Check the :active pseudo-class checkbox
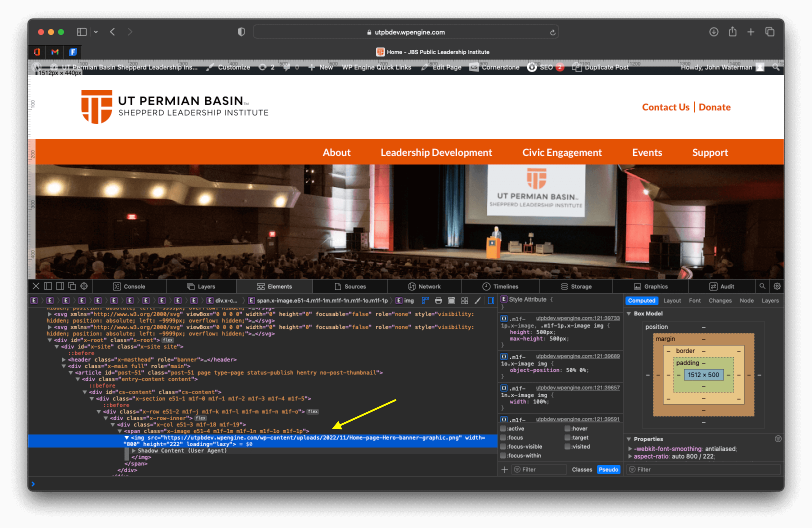 pos(503,428)
